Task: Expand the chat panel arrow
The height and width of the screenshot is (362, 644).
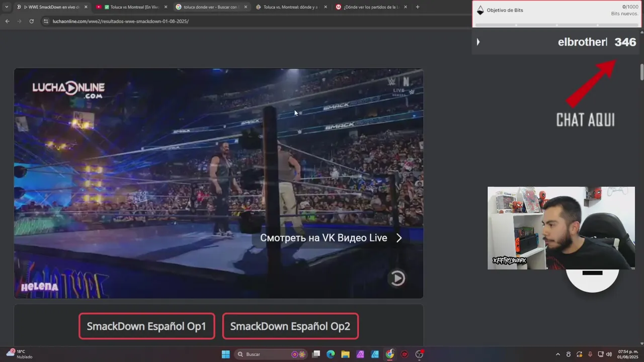Action: [478, 42]
